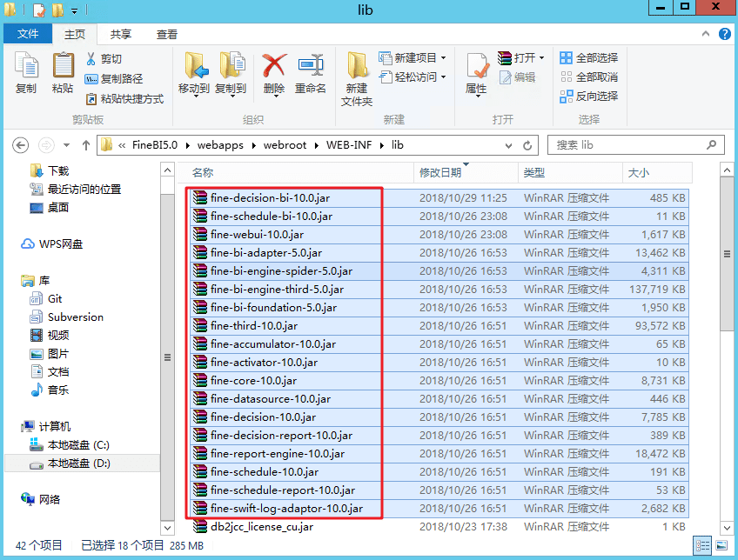Click the address bar Refresh icon
Viewport: 738px width, 560px height.
click(527, 145)
